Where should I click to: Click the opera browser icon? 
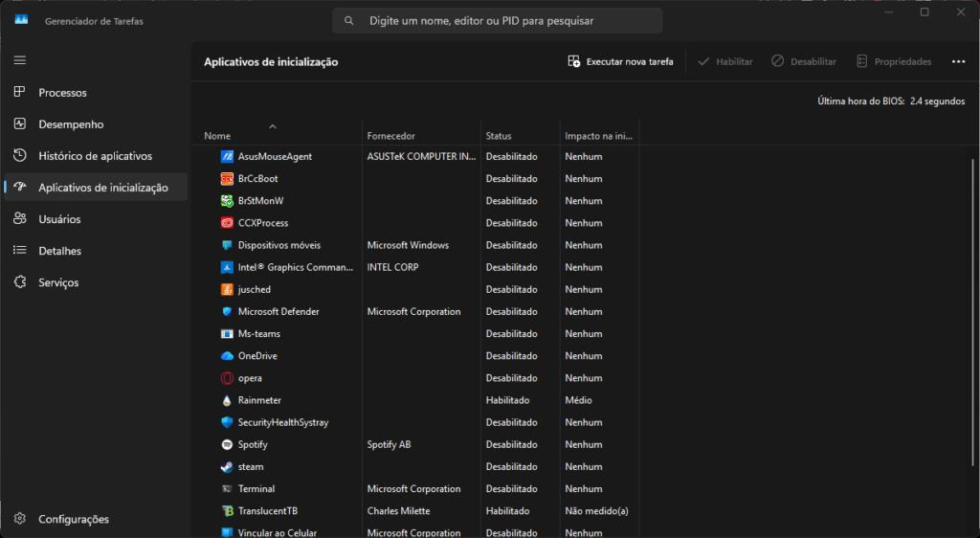pyautogui.click(x=227, y=378)
